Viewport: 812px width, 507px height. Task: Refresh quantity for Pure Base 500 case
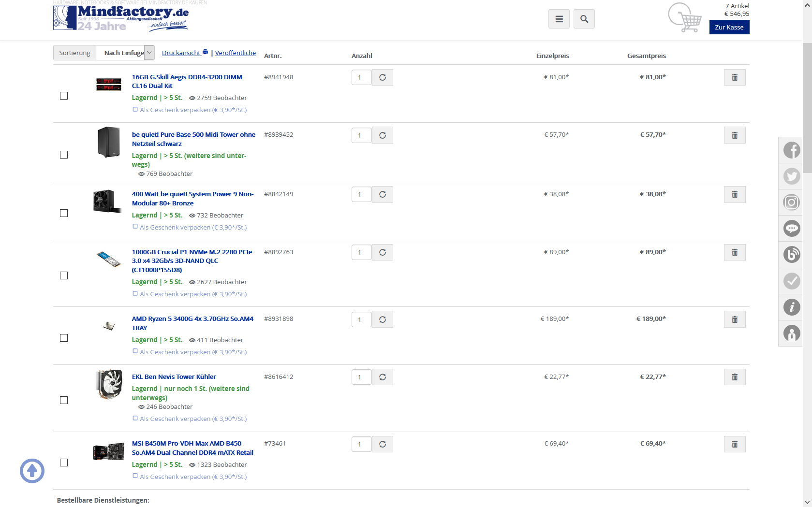point(383,135)
